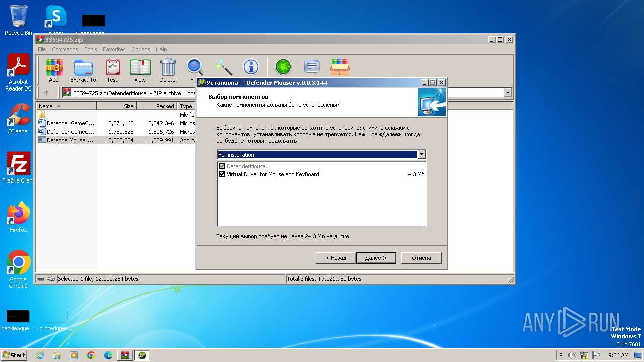The height and width of the screenshot is (362, 644).
Task: Click the Chrome icon on the taskbar
Action: 91,355
